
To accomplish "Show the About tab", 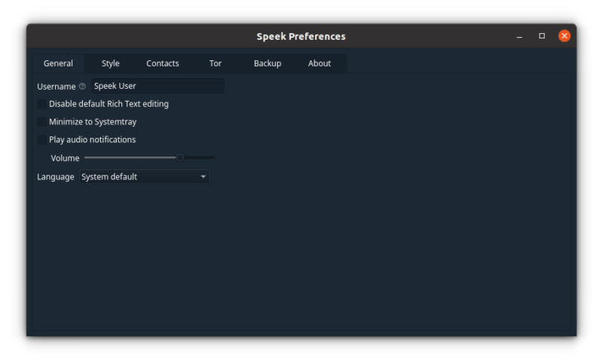I will (320, 63).
